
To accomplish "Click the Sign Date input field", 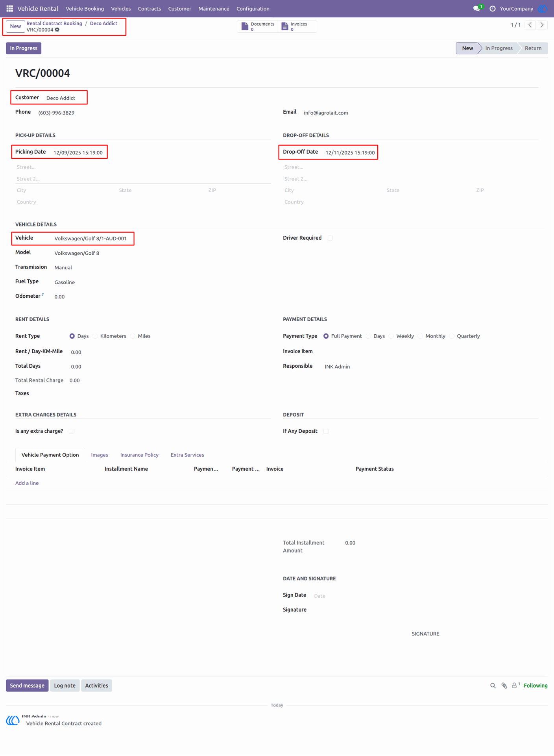I will point(425,596).
